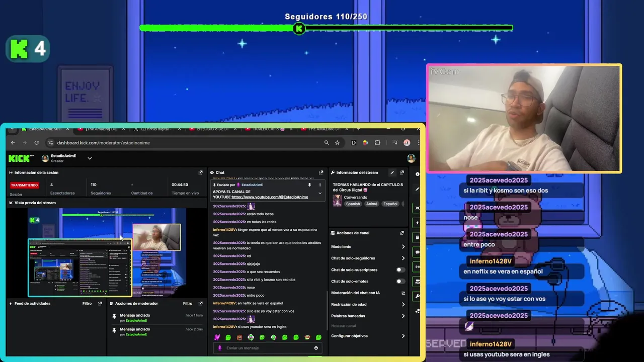Image resolution: width=644 pixels, height=362 pixels.
Task: Pop out the Información del stream panel
Action: 401,172
